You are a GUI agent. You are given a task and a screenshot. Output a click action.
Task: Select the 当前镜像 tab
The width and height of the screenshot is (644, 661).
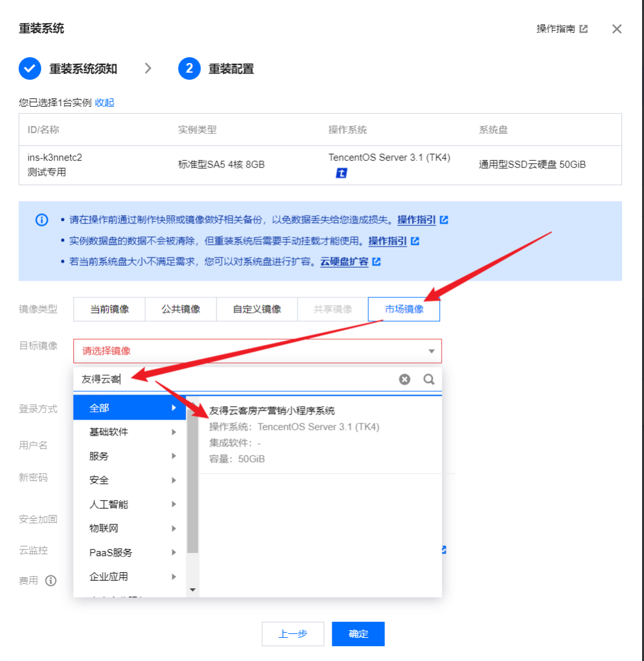[109, 309]
